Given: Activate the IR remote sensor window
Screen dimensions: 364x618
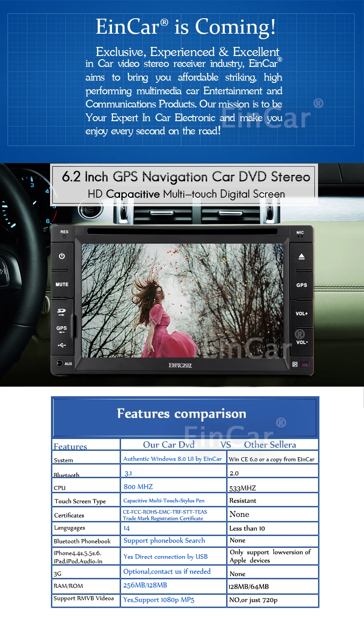Looking at the screenshot, I should [x=305, y=364].
